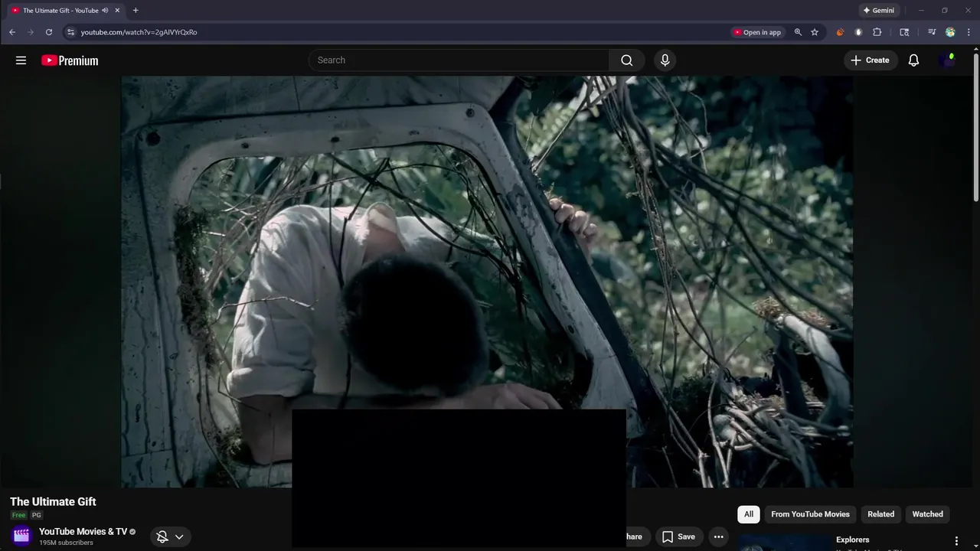
Task: Reload the current browser page
Action: (x=49, y=32)
